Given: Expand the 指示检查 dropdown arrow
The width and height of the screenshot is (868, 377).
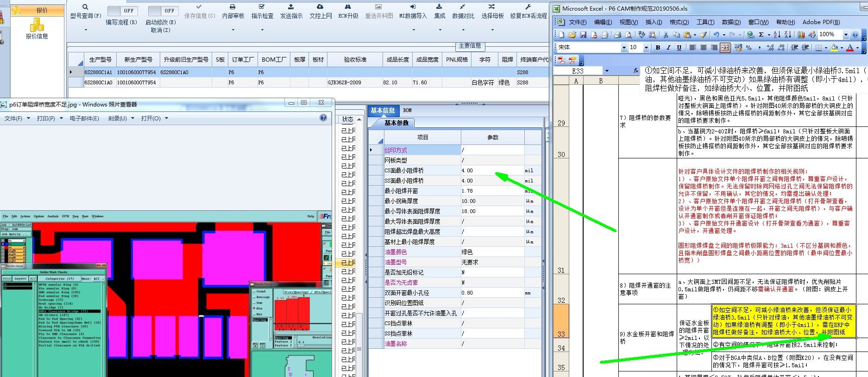Looking at the screenshot, I should (x=262, y=30).
